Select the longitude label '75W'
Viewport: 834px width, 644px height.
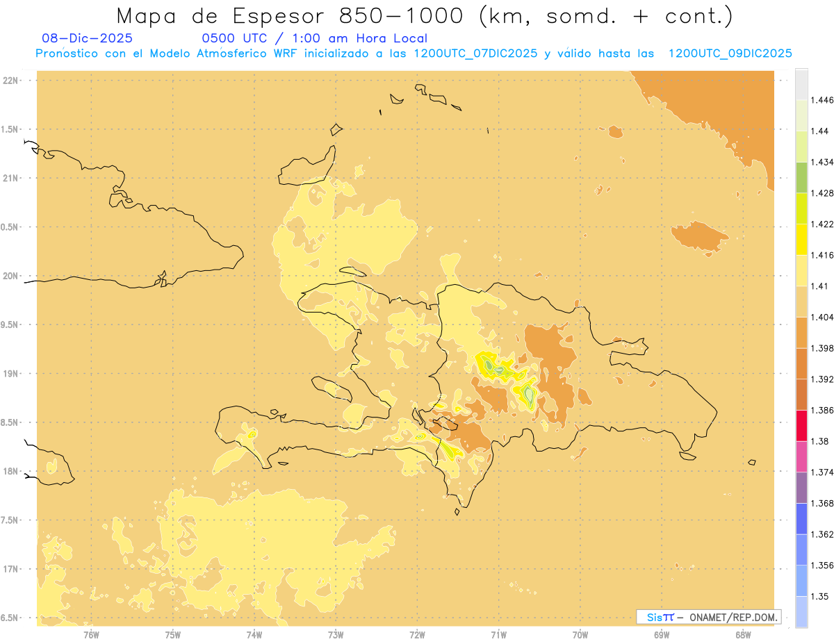172,634
